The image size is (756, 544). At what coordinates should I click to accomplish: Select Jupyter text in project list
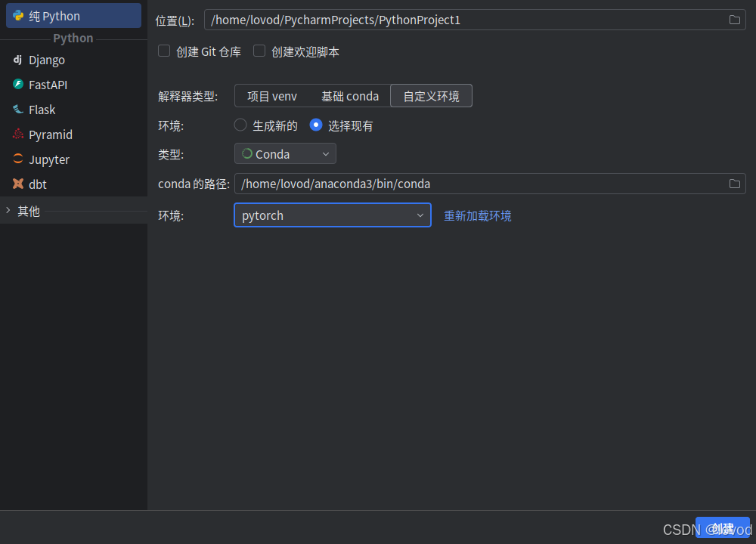click(49, 160)
